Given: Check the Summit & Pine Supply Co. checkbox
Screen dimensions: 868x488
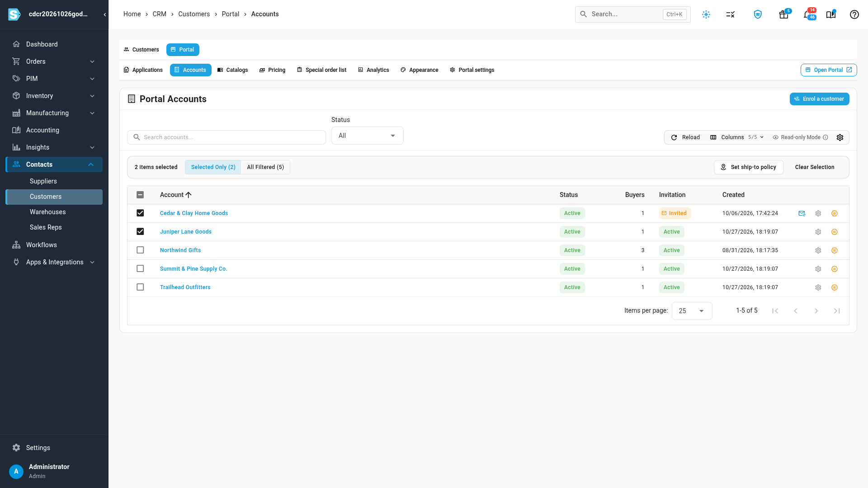Looking at the screenshot, I should (140, 269).
